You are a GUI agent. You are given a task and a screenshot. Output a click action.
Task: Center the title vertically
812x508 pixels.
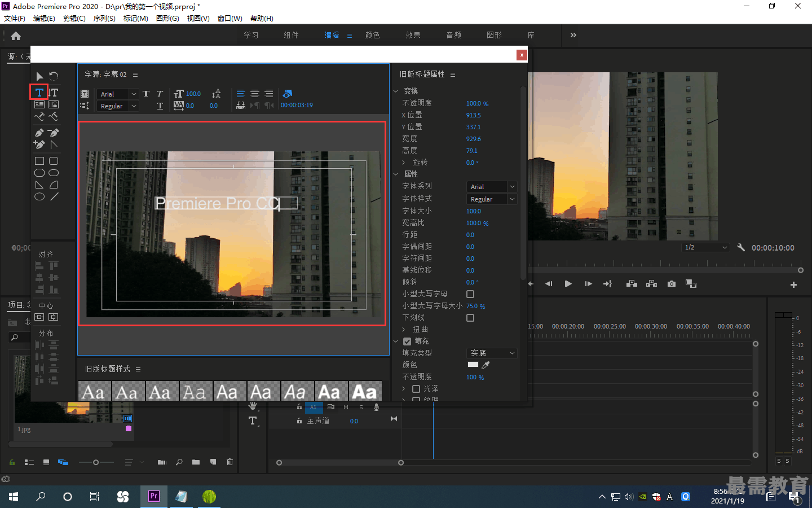pos(39,317)
